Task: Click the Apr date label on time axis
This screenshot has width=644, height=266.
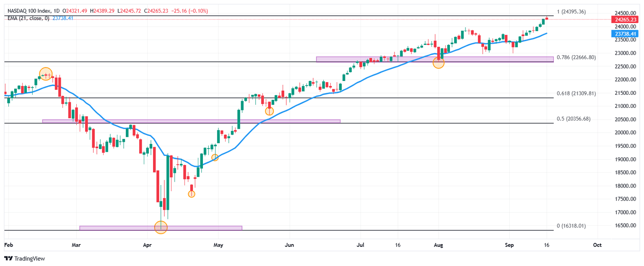Action: [x=147, y=245]
